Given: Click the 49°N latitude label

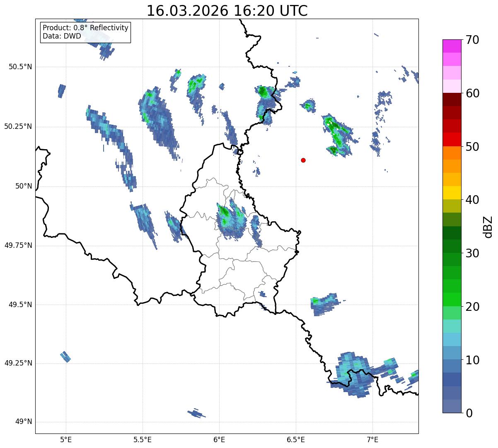Looking at the screenshot, I should 24,422.
